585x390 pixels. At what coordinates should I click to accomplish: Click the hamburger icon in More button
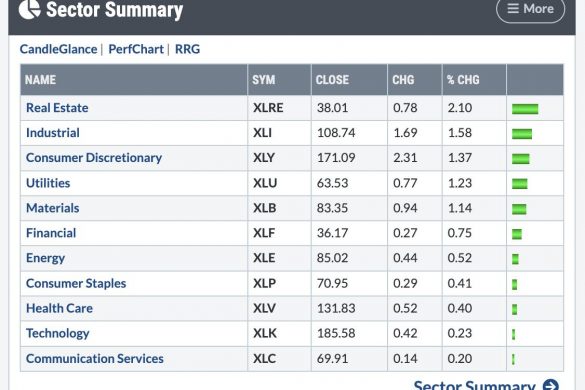tap(513, 8)
